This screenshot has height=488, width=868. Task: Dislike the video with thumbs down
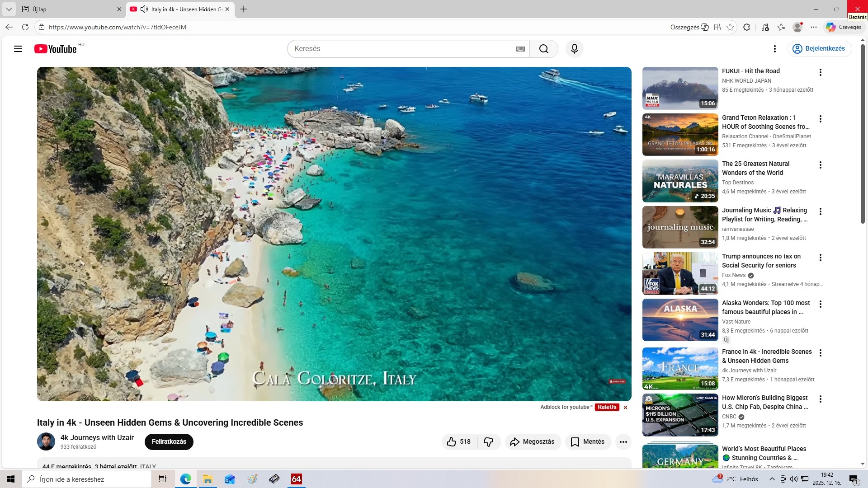(x=488, y=441)
